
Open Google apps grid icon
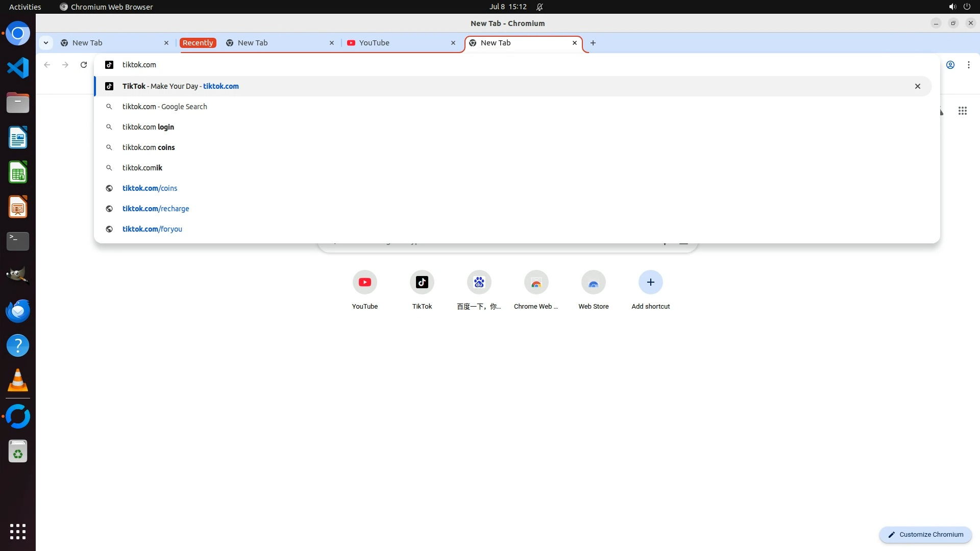(962, 111)
